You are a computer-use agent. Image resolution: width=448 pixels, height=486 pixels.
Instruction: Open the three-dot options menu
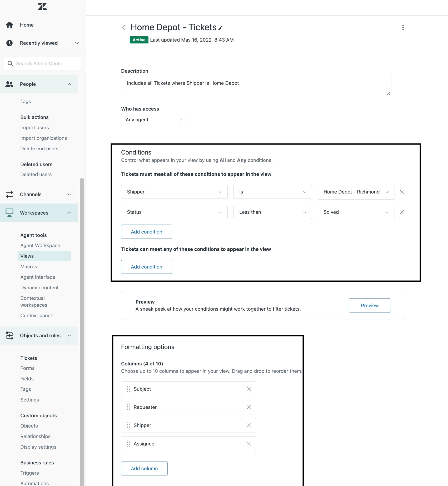[x=403, y=27]
